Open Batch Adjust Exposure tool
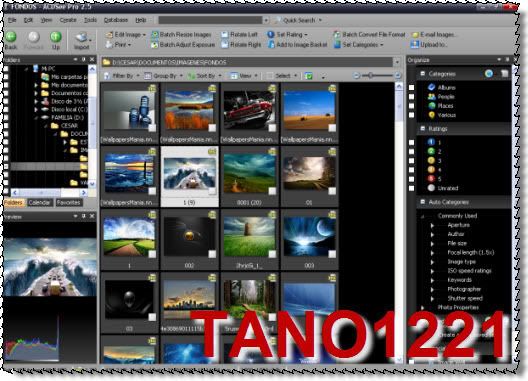This screenshot has width=528, height=381. point(183,44)
